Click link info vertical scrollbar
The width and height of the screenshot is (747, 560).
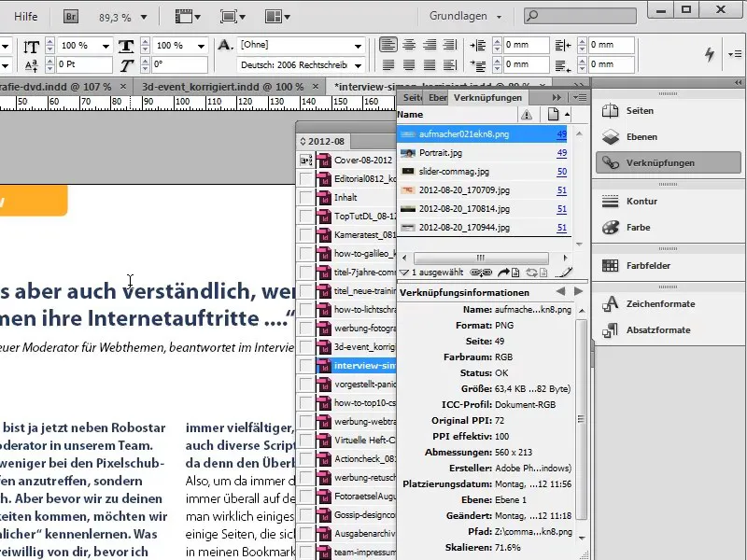(x=581, y=419)
